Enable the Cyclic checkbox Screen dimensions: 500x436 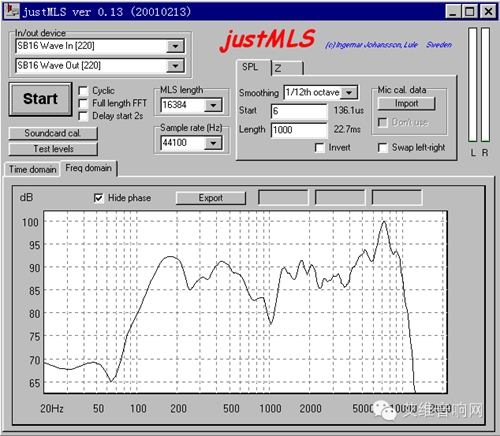(83, 91)
